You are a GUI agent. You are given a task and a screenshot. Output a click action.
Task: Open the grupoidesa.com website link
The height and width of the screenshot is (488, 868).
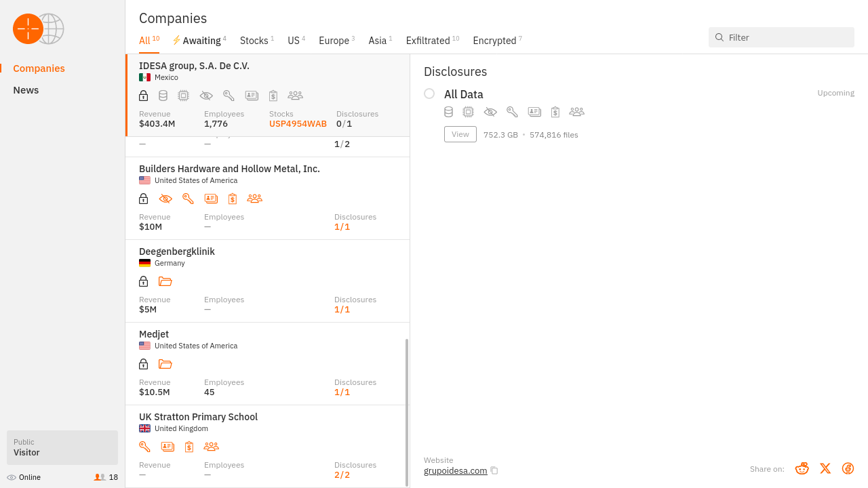click(x=455, y=471)
